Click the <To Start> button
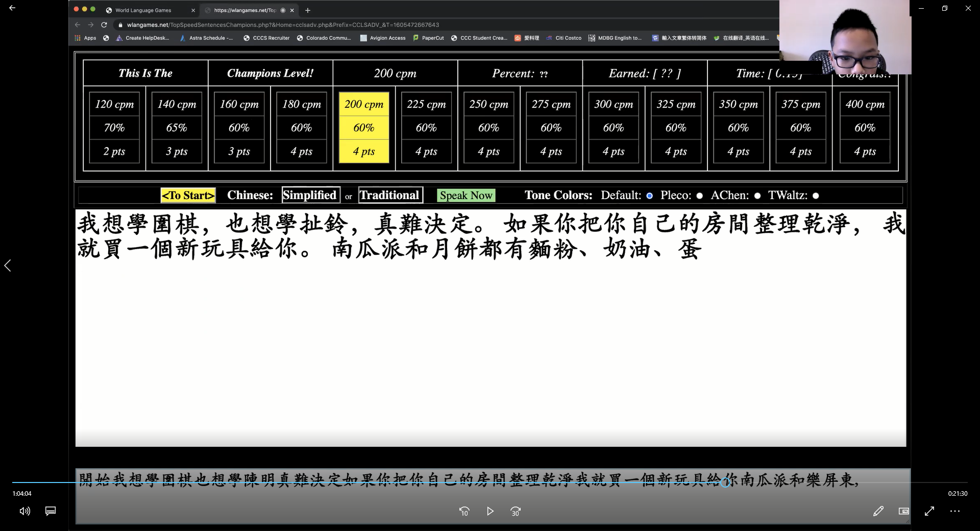 [x=188, y=195]
